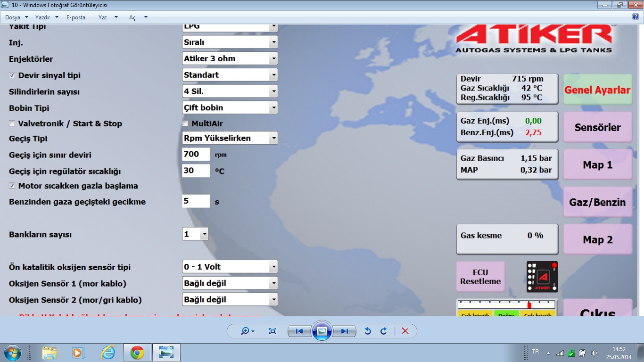Expand Oksijen Sensör 1 (mor kablo) dropdown
This screenshot has height=362, width=644.
[230, 283]
